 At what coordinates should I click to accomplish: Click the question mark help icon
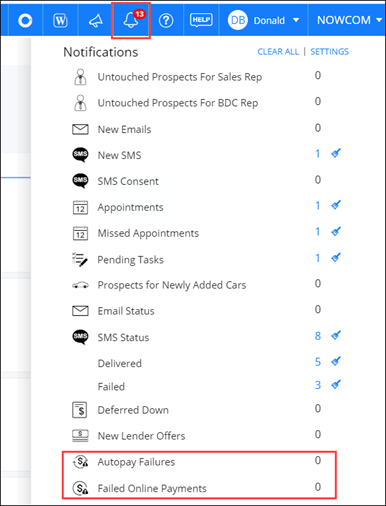(166, 21)
